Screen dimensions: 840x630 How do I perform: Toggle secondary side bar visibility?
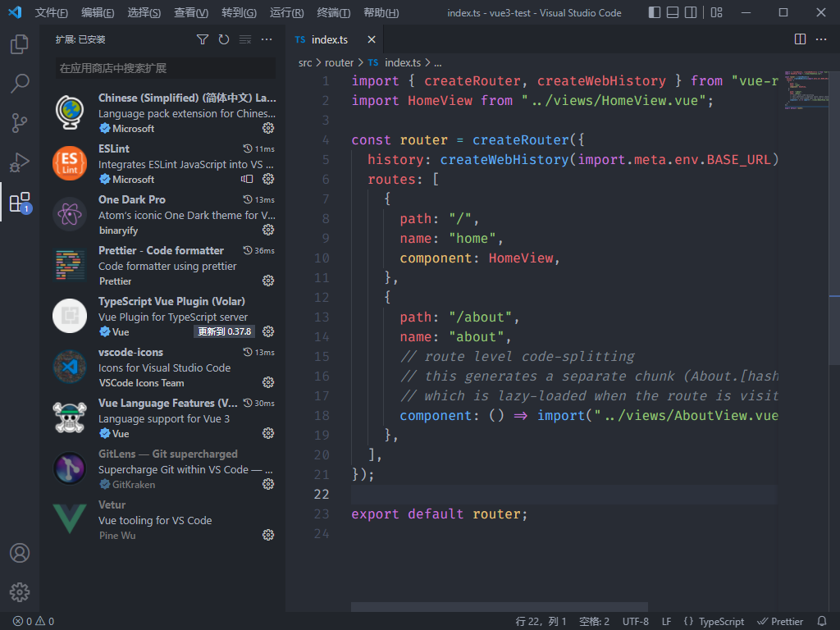coord(691,12)
